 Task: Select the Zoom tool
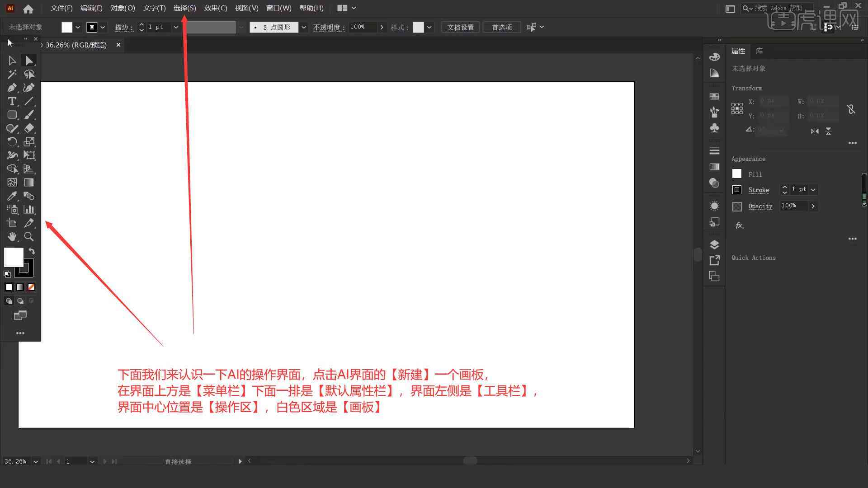(x=28, y=237)
